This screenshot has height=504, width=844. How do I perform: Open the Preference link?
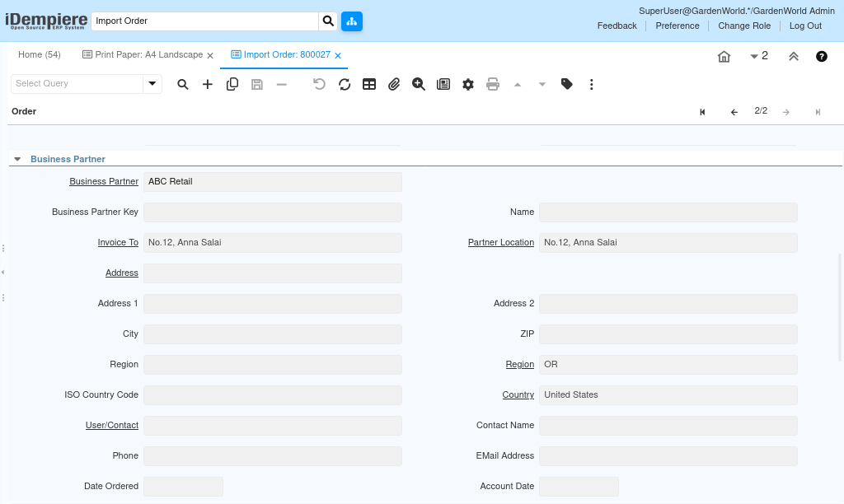678,26
